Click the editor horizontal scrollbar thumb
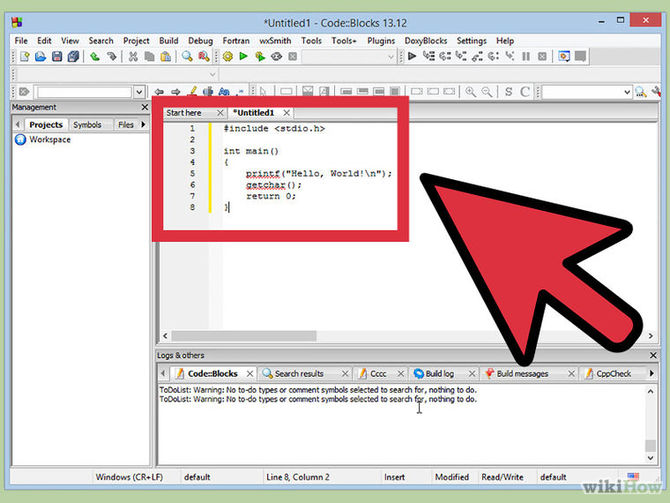Viewport: 670px width, 503px height. click(244, 336)
